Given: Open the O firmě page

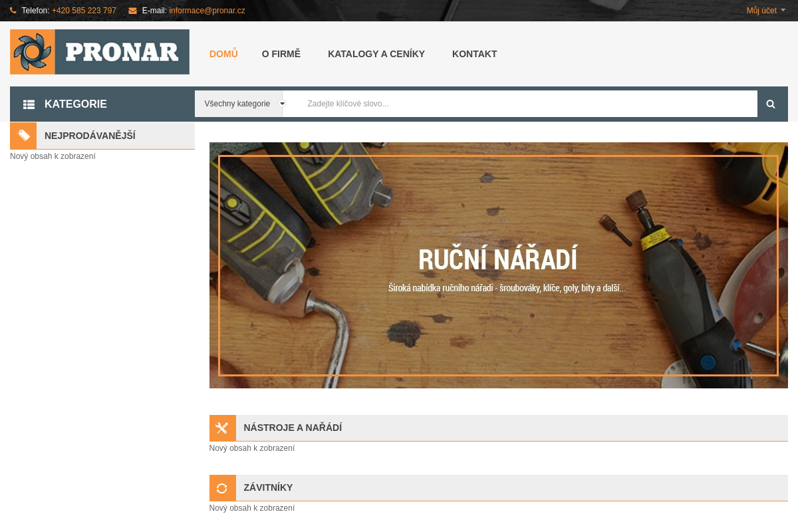Looking at the screenshot, I should pos(281,54).
